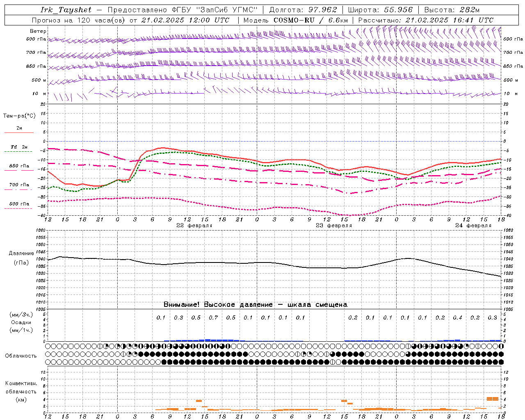Click the Тем-ра(°C) axis label

pyautogui.click(x=19, y=116)
